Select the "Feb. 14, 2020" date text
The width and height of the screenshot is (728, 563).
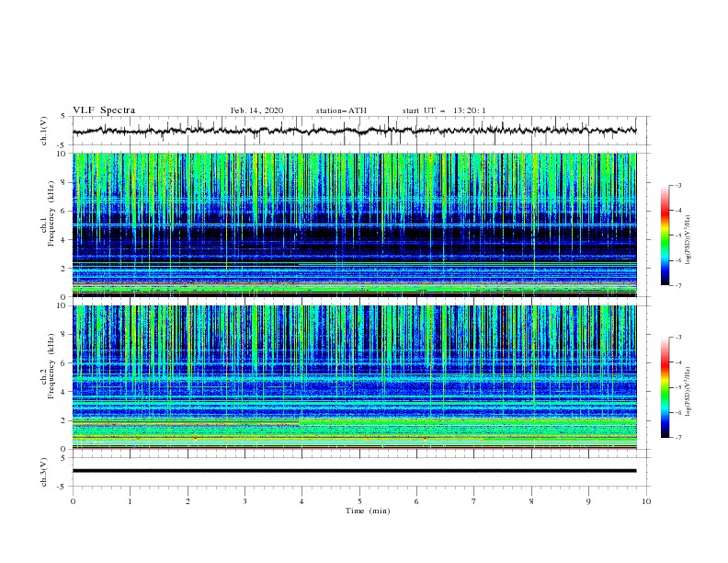click(x=256, y=110)
